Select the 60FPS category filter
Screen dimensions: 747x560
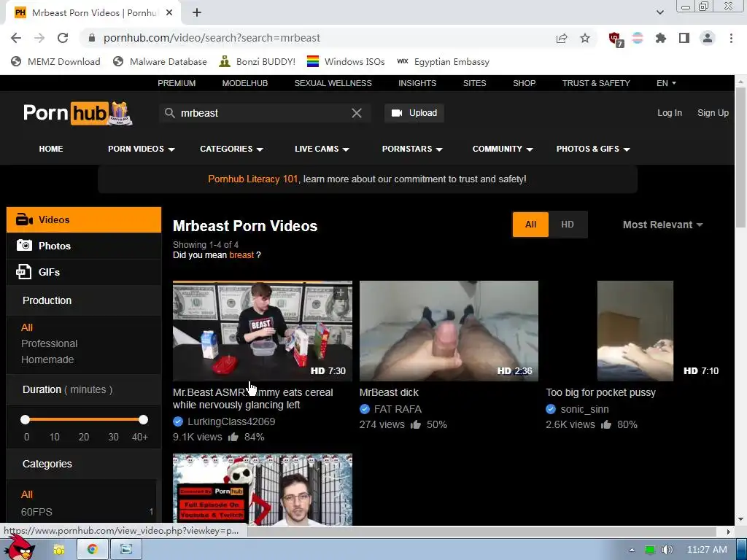(x=36, y=512)
